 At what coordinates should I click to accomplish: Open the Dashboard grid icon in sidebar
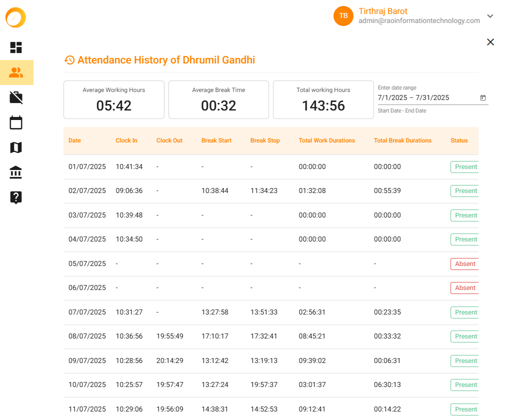(16, 47)
